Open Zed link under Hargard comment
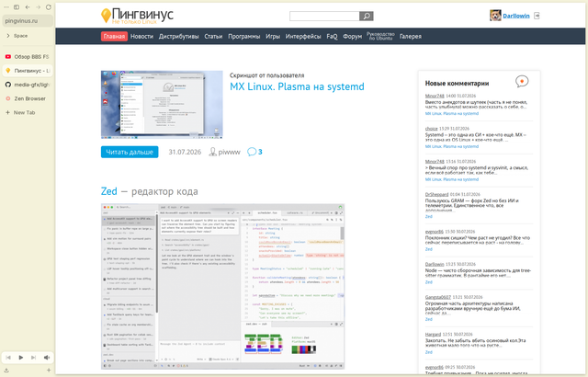 click(429, 352)
